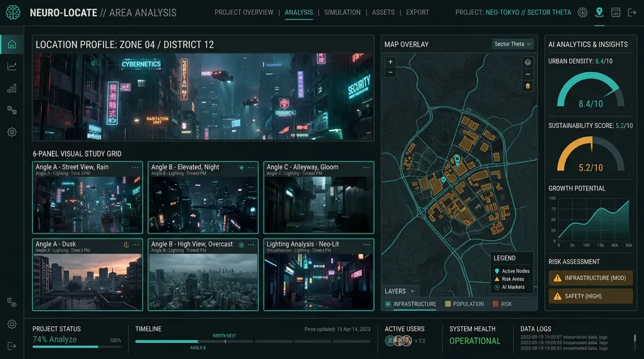Open the lower gear settings sidebar icon
The height and width of the screenshot is (359, 644).
[x=12, y=324]
